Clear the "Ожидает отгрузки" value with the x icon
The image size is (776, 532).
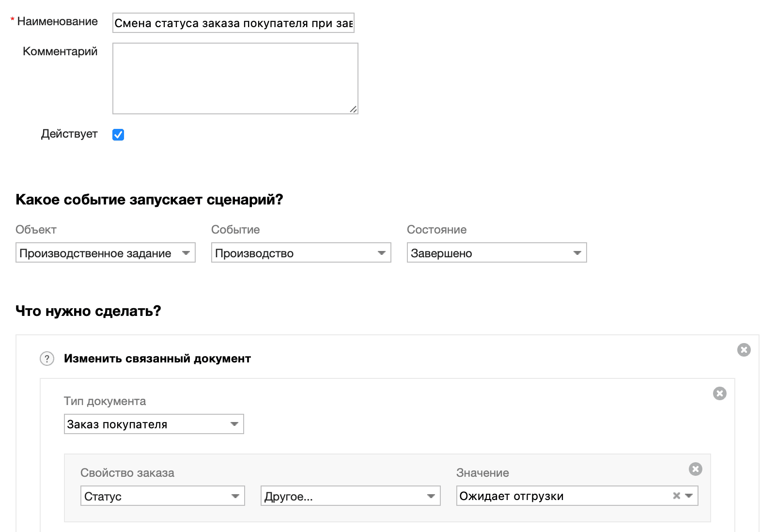(x=675, y=496)
